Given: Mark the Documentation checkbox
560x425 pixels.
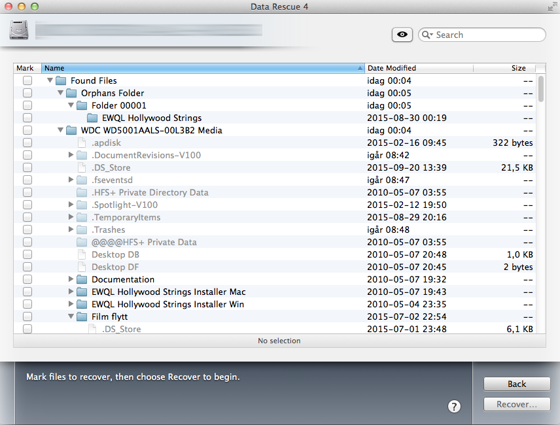Looking at the screenshot, I should coord(28,280).
